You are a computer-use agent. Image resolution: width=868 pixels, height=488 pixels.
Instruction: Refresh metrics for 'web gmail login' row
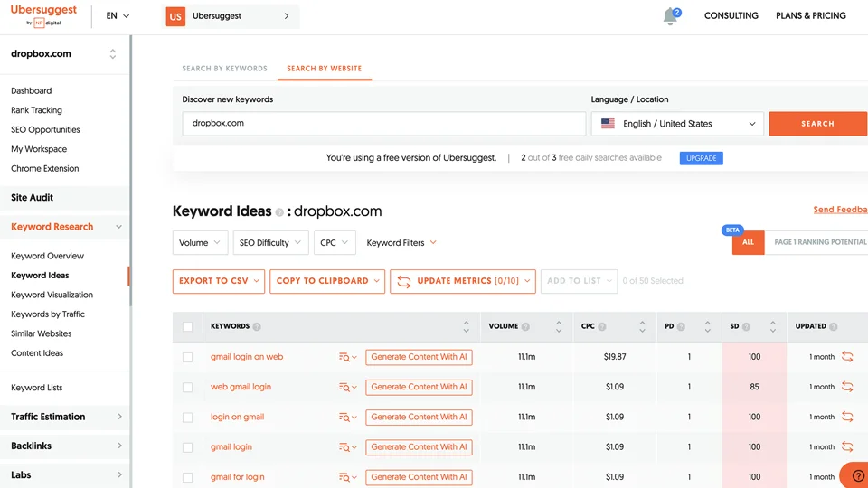(847, 387)
